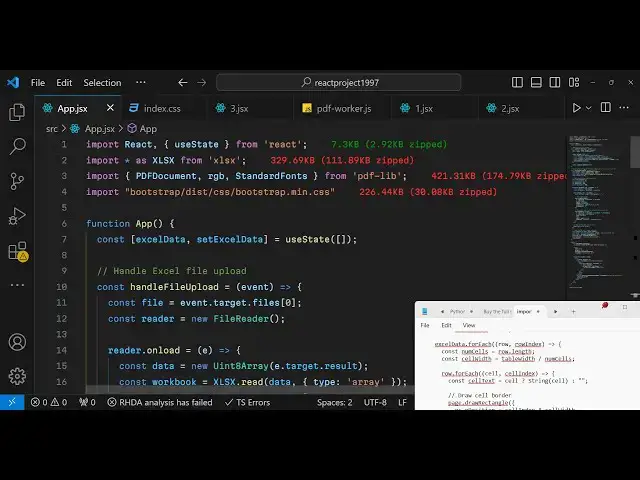Select the Python tab in Notepad
Image resolution: width=640 pixels, height=480 pixels.
point(457,311)
